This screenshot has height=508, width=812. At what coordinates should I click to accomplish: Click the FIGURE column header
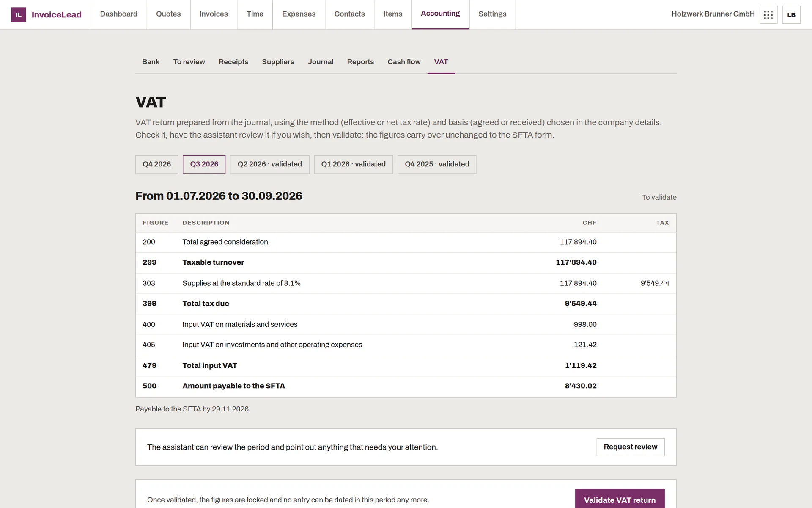[x=155, y=223]
